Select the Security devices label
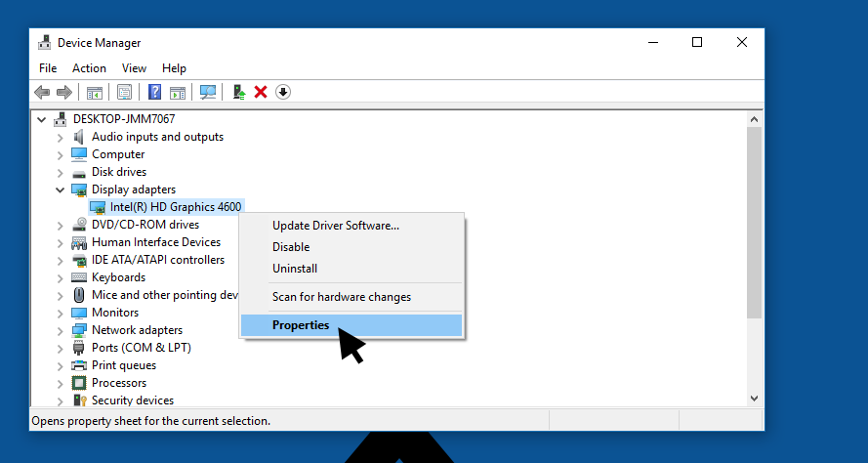Viewport: 868px width, 463px height. point(133,400)
